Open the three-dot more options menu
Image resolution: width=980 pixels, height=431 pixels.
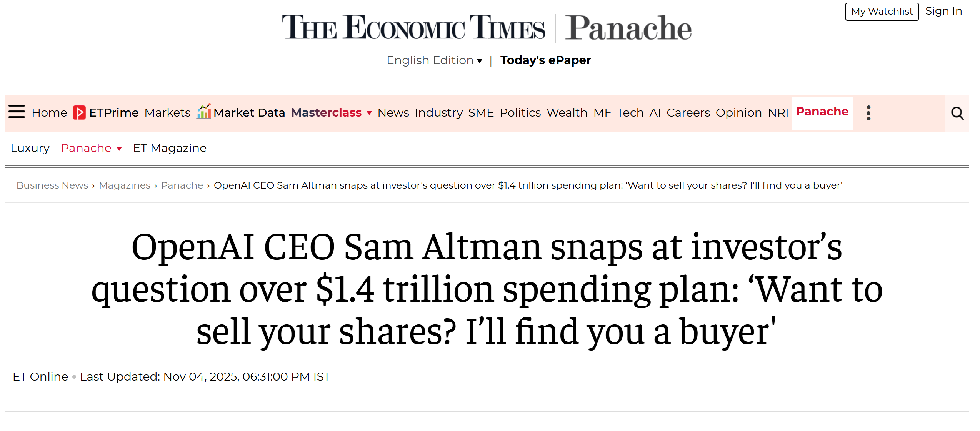pyautogui.click(x=868, y=113)
